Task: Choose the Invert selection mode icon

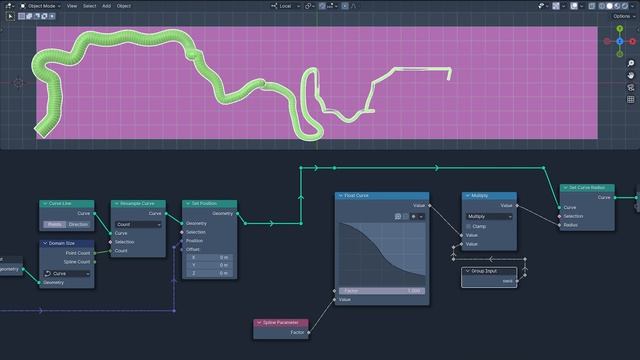Action: click(x=44, y=16)
